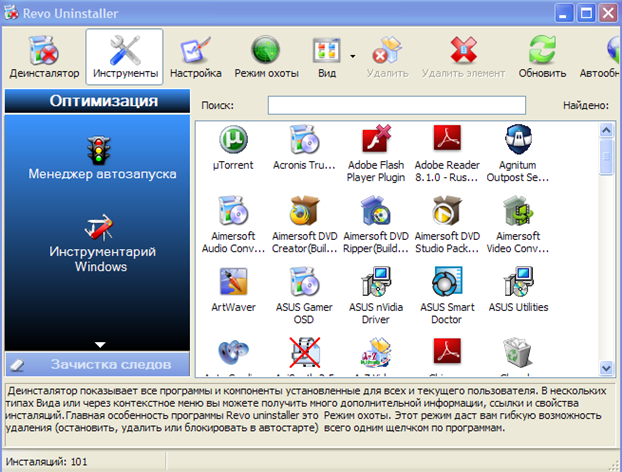Screen dimensions: 622x472
Task: Click inside the Поиск search field
Action: 396,105
